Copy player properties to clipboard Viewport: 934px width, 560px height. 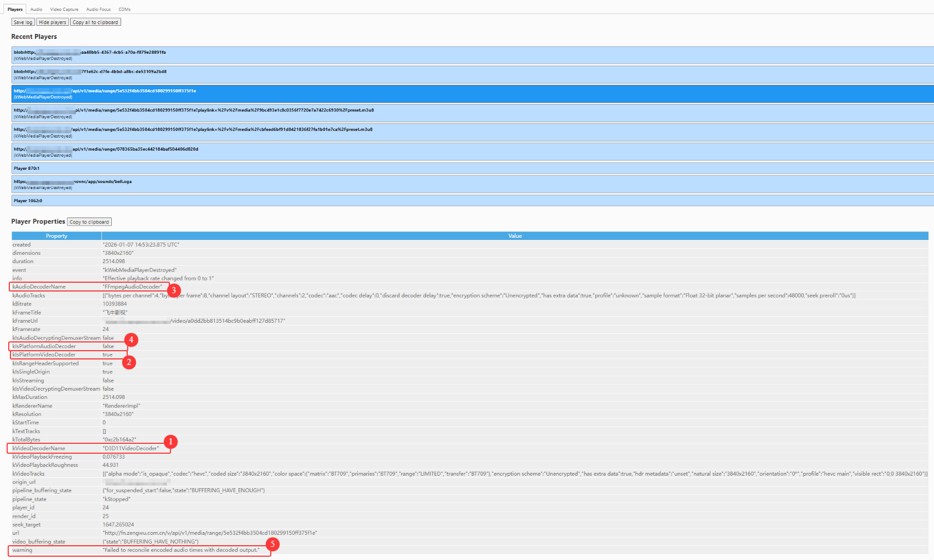point(89,222)
